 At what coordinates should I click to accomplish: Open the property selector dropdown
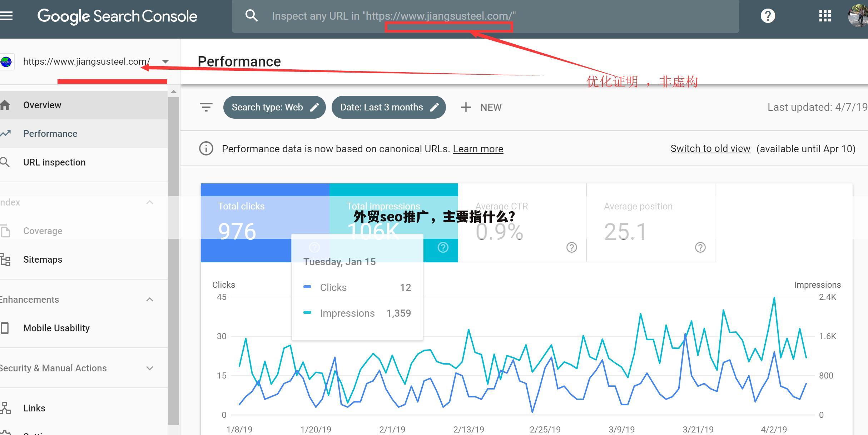[165, 61]
